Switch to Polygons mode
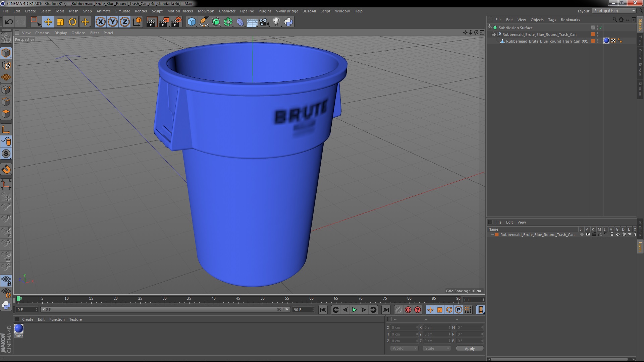The height and width of the screenshot is (362, 644). click(x=6, y=114)
